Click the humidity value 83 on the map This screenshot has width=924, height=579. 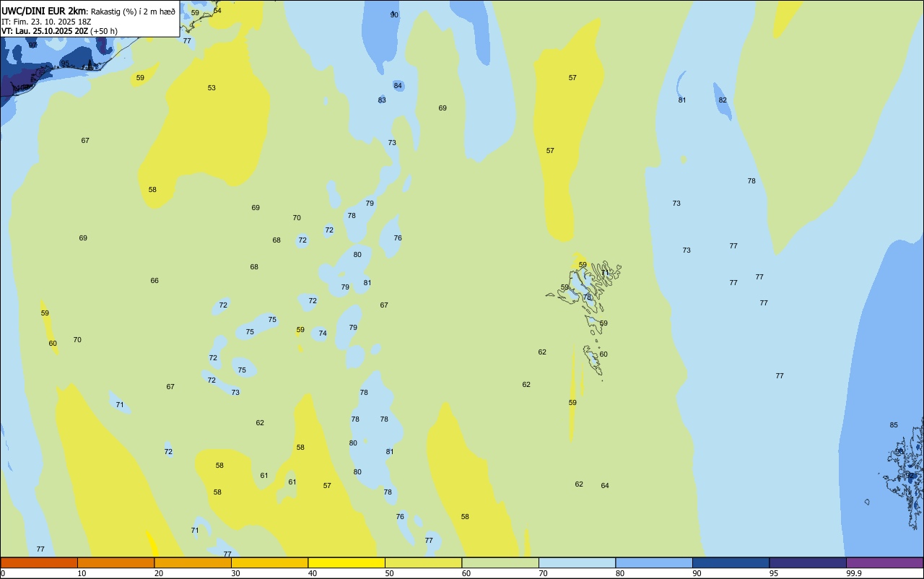(x=382, y=100)
